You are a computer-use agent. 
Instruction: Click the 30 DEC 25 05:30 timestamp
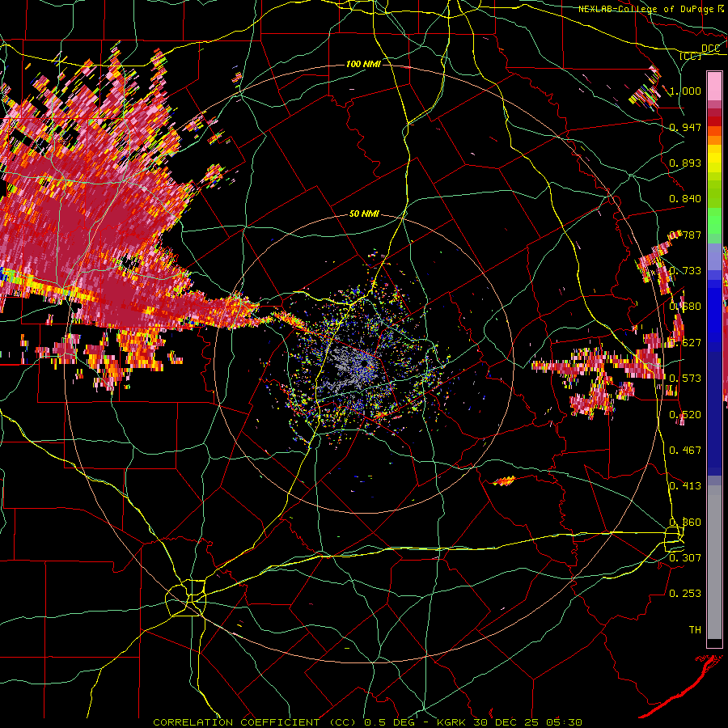(x=528, y=722)
